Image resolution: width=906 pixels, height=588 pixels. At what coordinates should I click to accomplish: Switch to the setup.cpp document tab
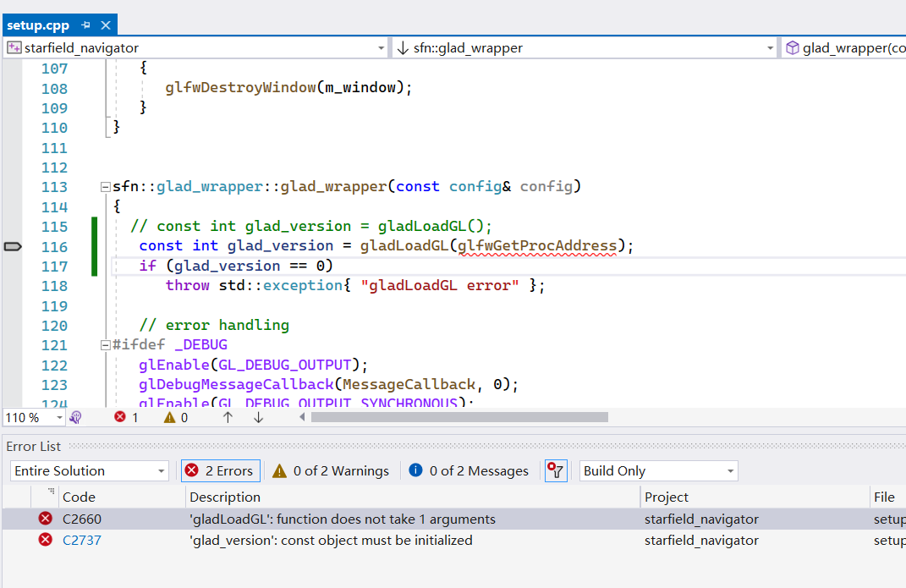[x=38, y=25]
